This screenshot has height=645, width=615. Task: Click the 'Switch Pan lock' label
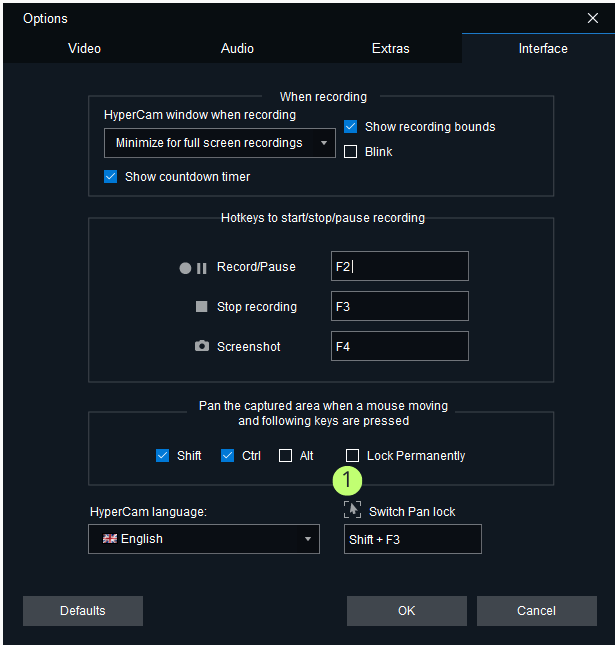[x=412, y=512]
